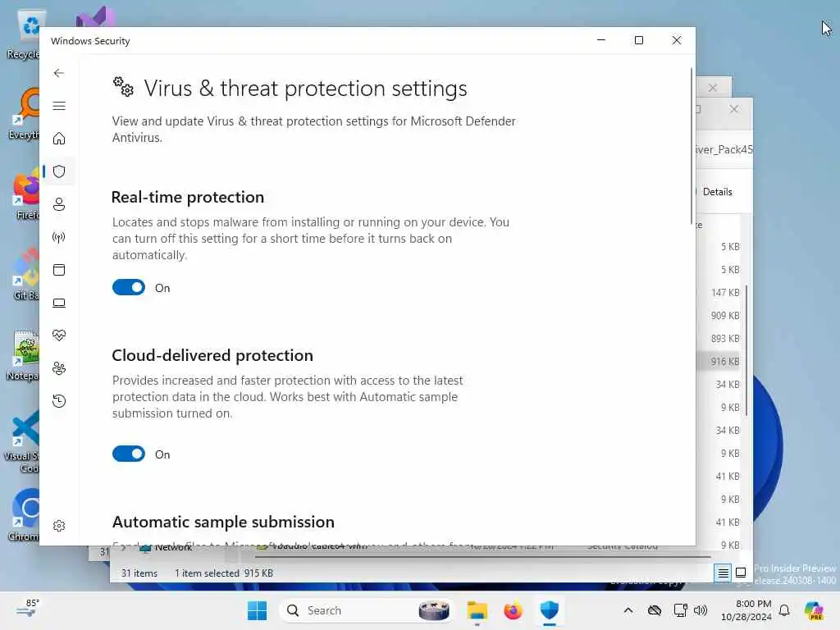The width and height of the screenshot is (840, 630).
Task: Maximize the Windows Security window
Action: [638, 40]
